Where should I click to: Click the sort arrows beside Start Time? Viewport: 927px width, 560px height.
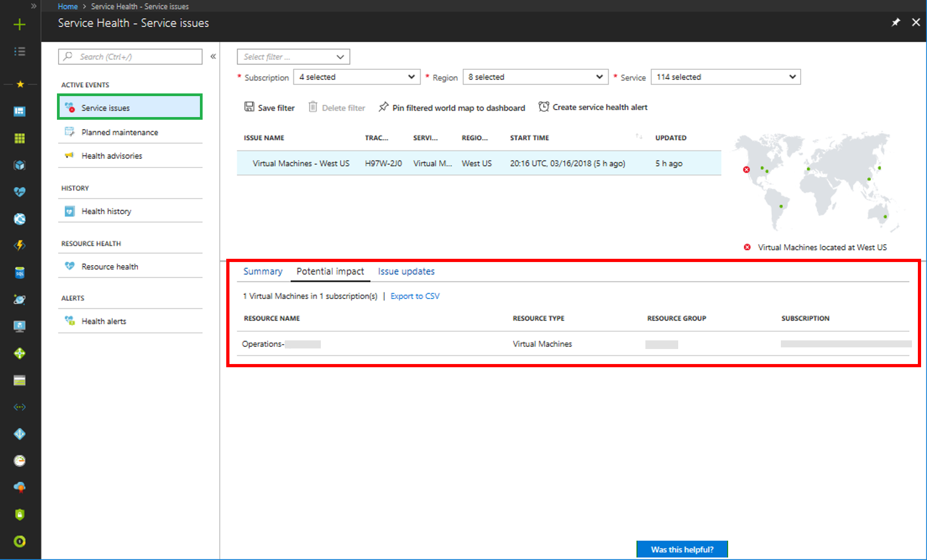click(638, 136)
